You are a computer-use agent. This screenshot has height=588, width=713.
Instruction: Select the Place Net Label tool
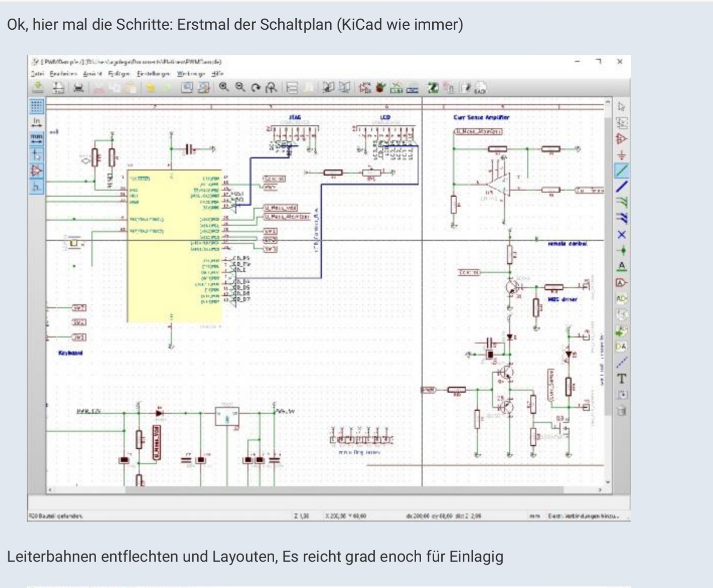click(622, 266)
